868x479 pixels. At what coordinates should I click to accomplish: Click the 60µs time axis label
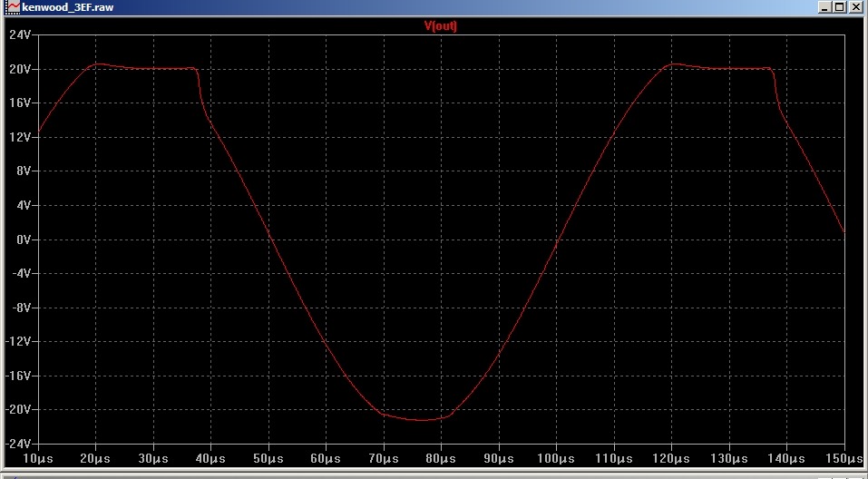click(x=326, y=458)
